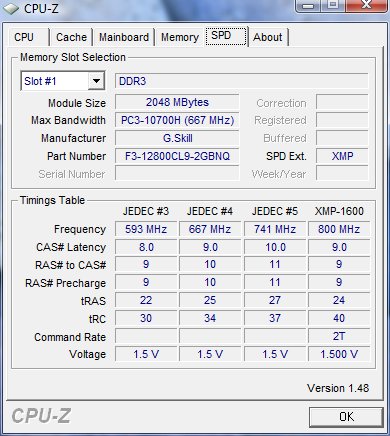390x436 pixels.
Task: Minimize the CPU-Z window
Action: point(309,5)
